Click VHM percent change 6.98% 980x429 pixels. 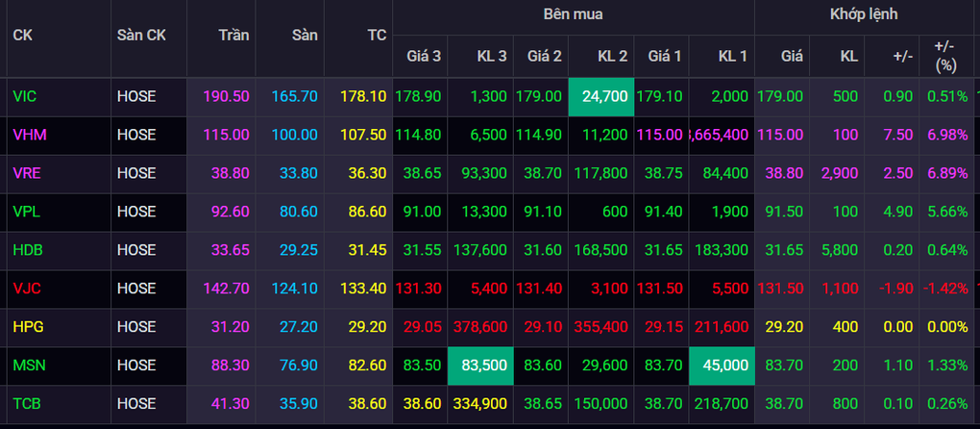click(947, 135)
